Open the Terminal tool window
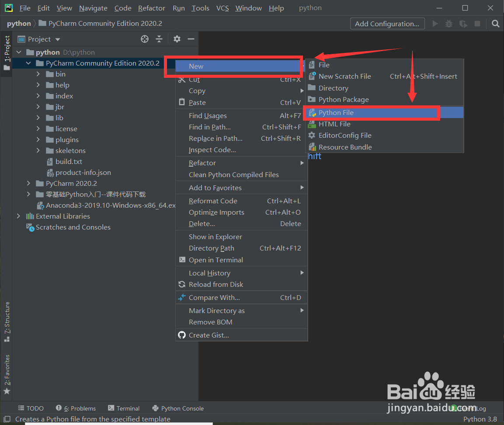504x425 pixels. (124, 408)
